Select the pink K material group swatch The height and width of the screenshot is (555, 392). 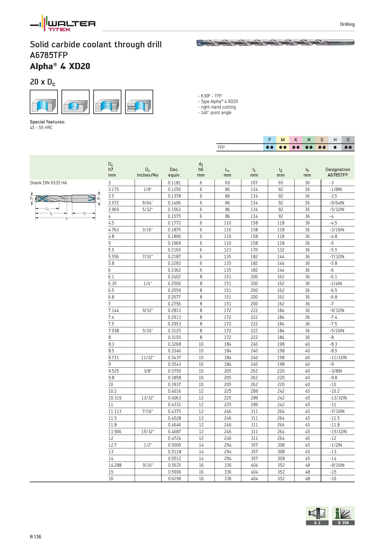click(x=296, y=140)
